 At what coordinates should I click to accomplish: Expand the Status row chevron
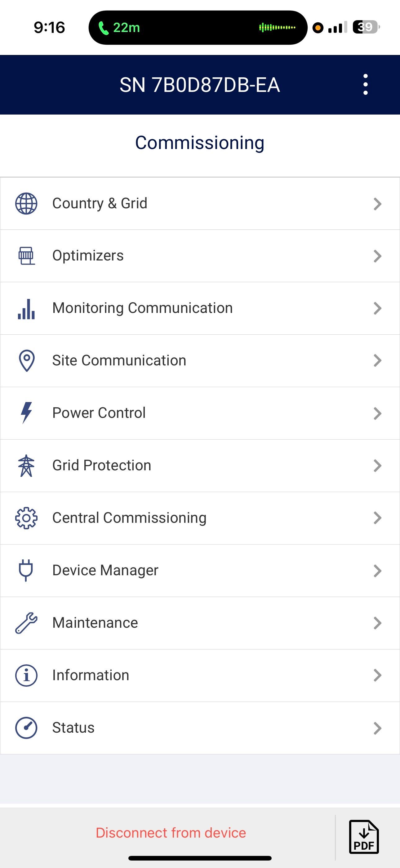(x=377, y=728)
